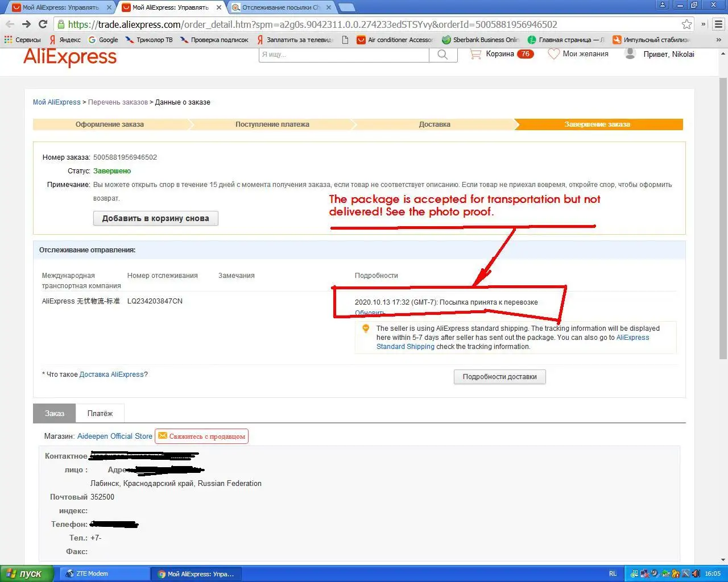The height and width of the screenshot is (582, 728).
Task: Click the volume speaker tray icon
Action: tap(696, 573)
